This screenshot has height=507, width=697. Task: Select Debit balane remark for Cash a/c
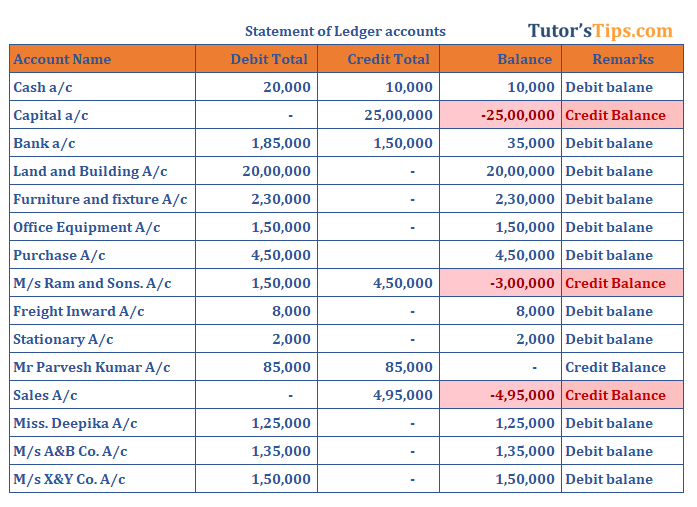tap(622, 87)
